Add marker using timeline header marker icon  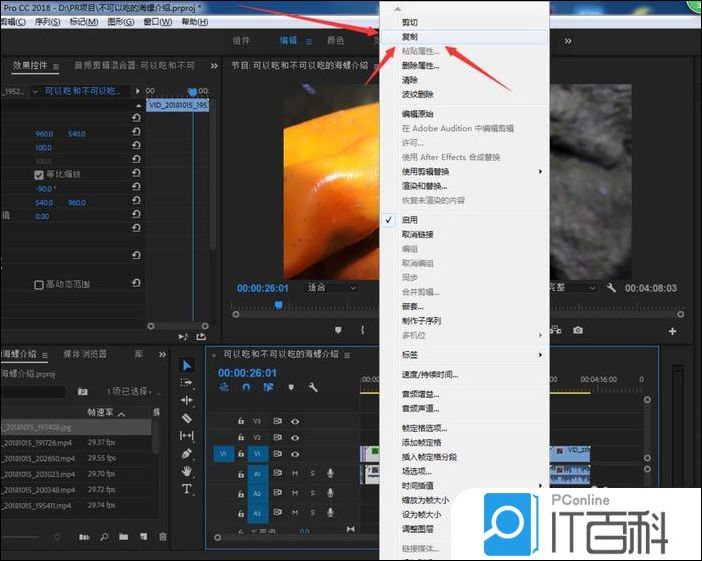pyautogui.click(x=291, y=387)
